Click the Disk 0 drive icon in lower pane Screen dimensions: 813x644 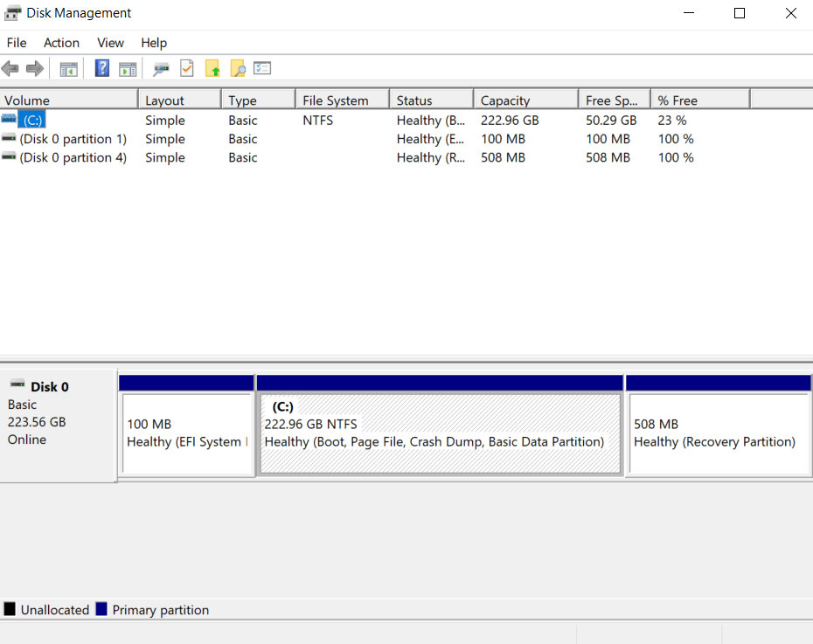(x=17, y=384)
